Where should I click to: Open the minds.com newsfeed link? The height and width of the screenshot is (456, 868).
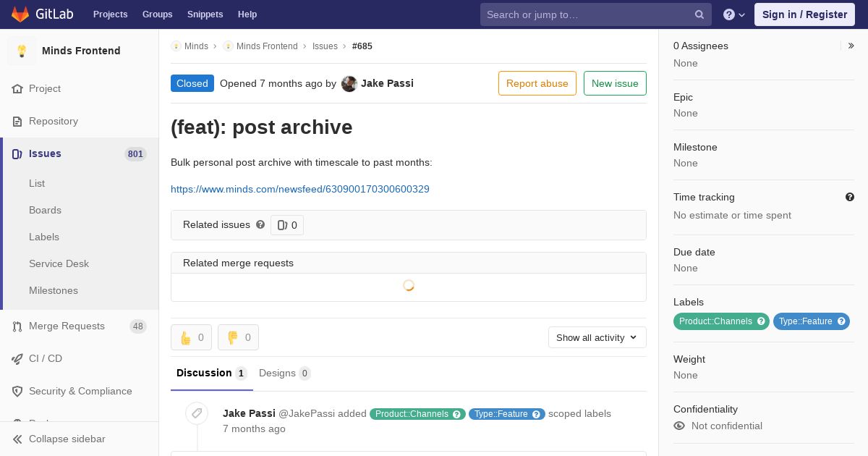point(300,189)
